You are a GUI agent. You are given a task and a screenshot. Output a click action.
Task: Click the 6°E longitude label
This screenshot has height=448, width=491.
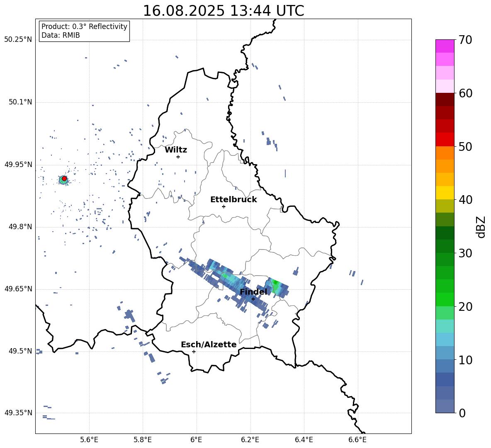click(196, 440)
